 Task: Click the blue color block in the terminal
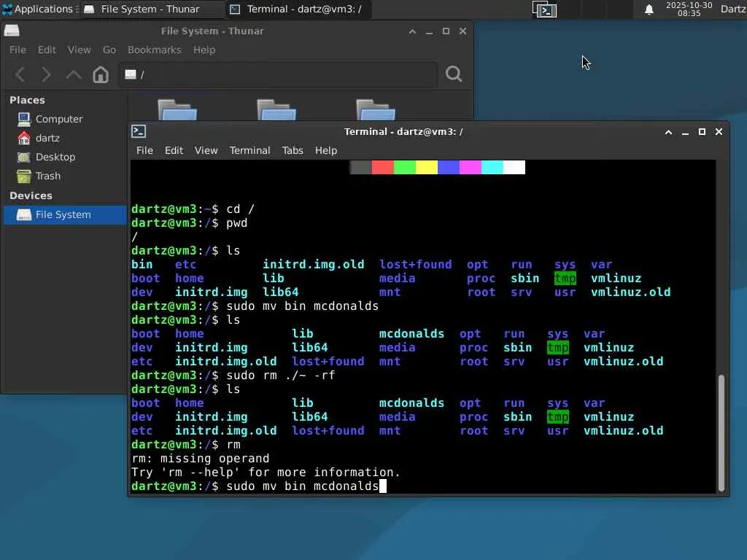449,167
